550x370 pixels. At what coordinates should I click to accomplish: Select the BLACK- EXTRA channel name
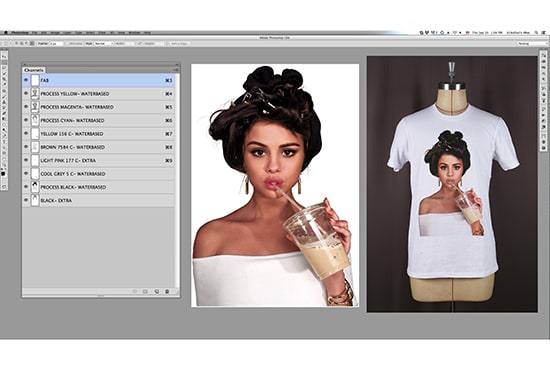click(56, 200)
